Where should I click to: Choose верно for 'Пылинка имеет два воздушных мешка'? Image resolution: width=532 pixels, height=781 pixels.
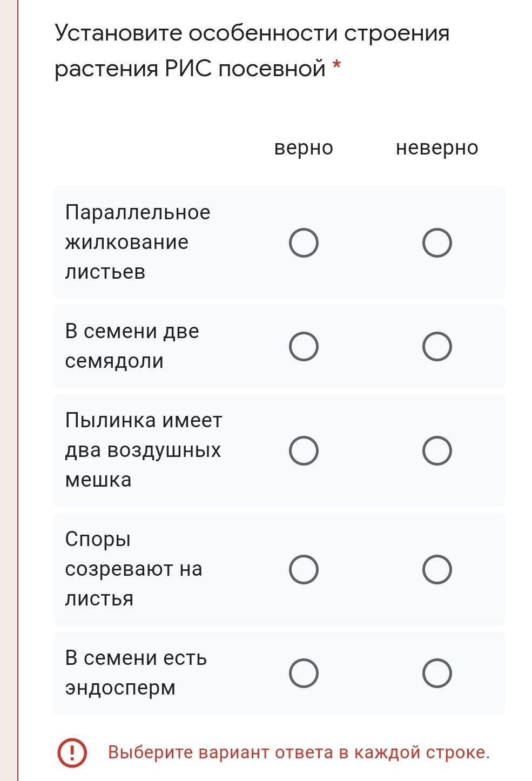(x=304, y=450)
